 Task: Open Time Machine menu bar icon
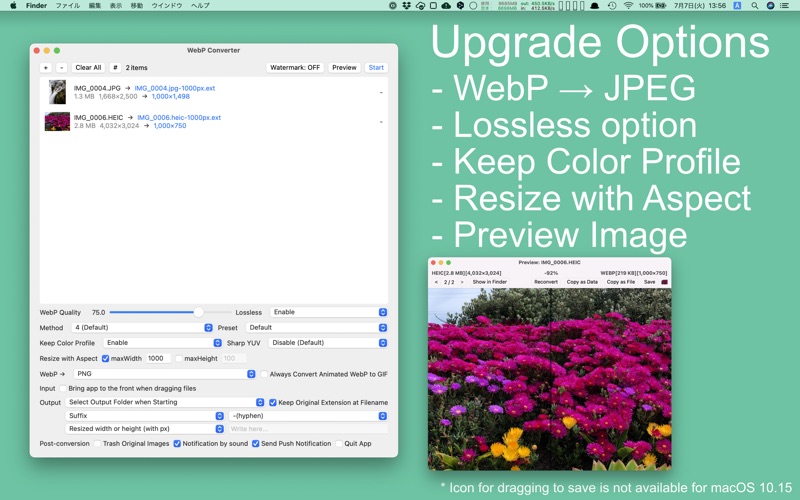click(x=612, y=5)
